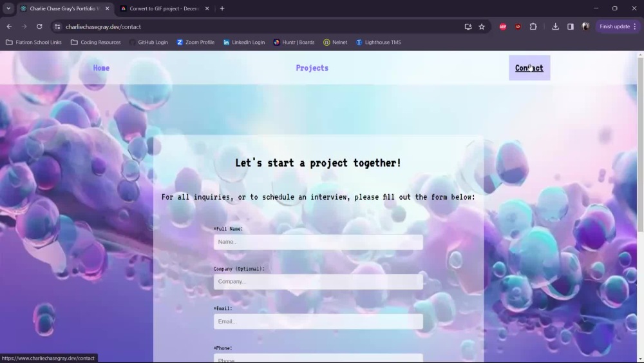Open Flatiron School Links bookmark folder

(x=33, y=43)
